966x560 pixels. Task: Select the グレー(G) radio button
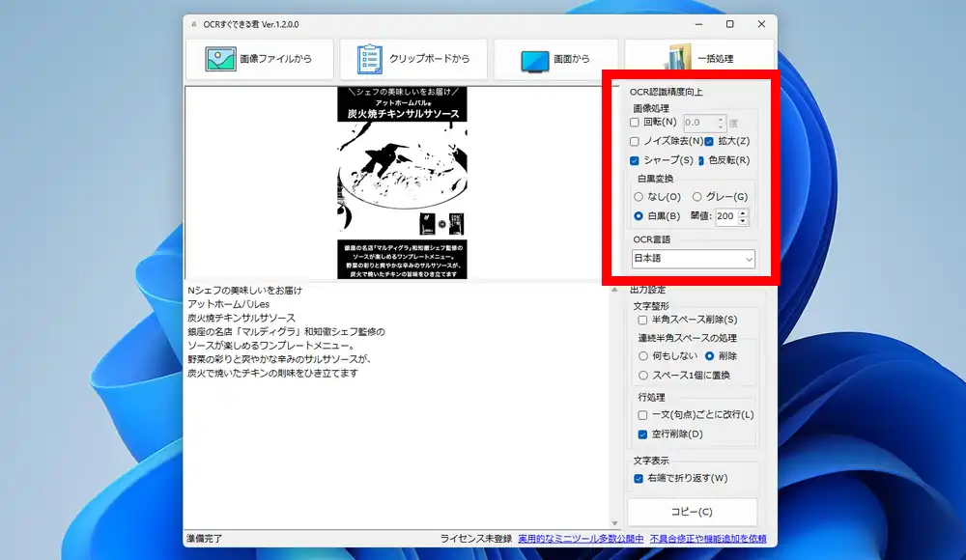click(696, 196)
